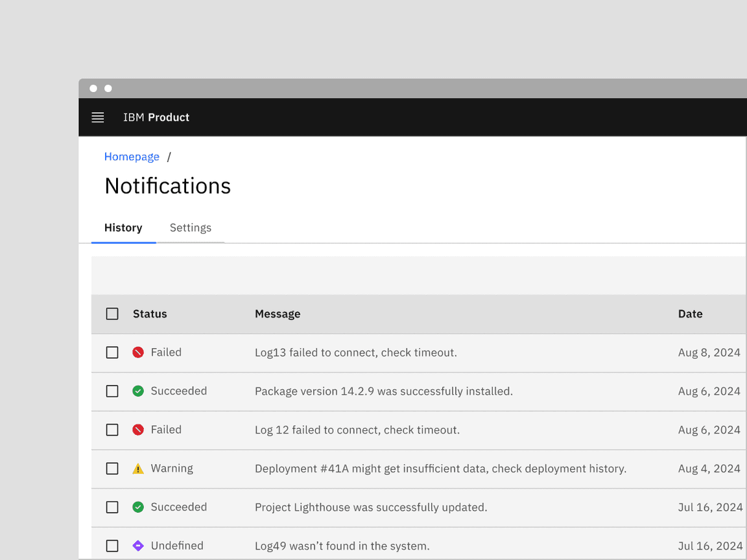Navigate back using the Homepage breadcrumb link

[x=132, y=156]
